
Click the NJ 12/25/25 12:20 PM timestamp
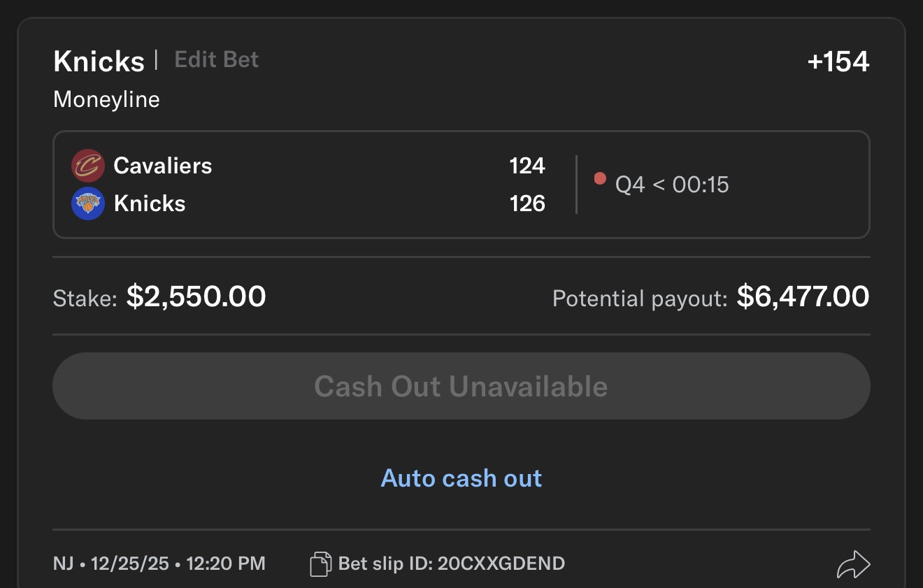(x=159, y=564)
